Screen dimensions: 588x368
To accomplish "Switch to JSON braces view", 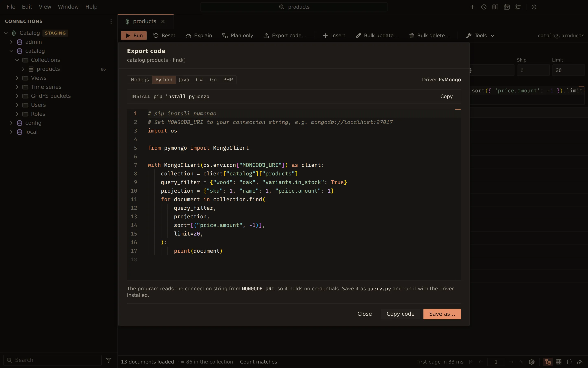I will point(569,362).
